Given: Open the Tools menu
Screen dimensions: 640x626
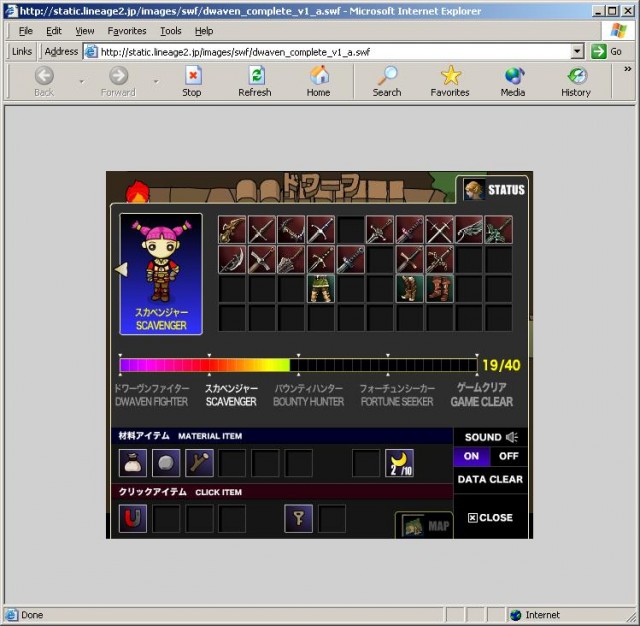Looking at the screenshot, I should tap(171, 31).
